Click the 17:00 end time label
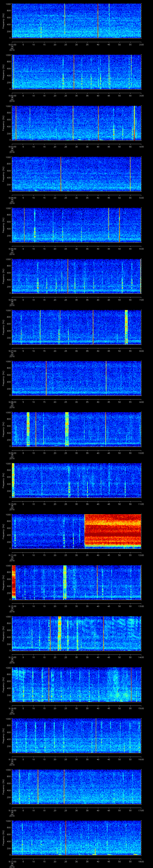 pos(141,810)
